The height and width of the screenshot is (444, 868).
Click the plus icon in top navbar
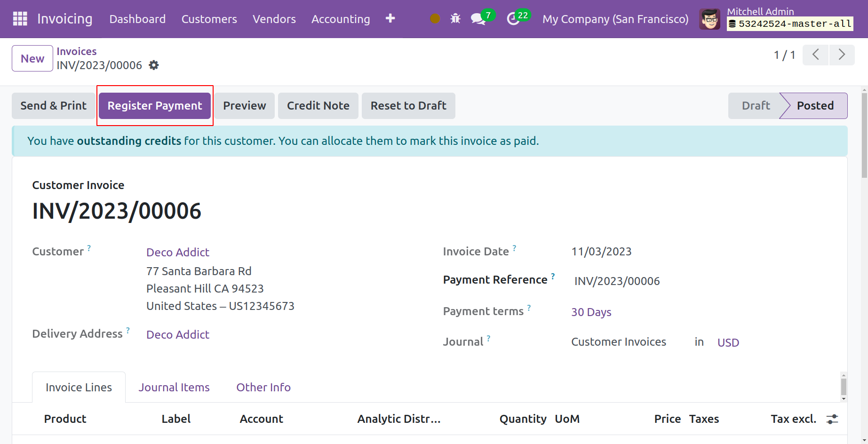click(x=390, y=18)
